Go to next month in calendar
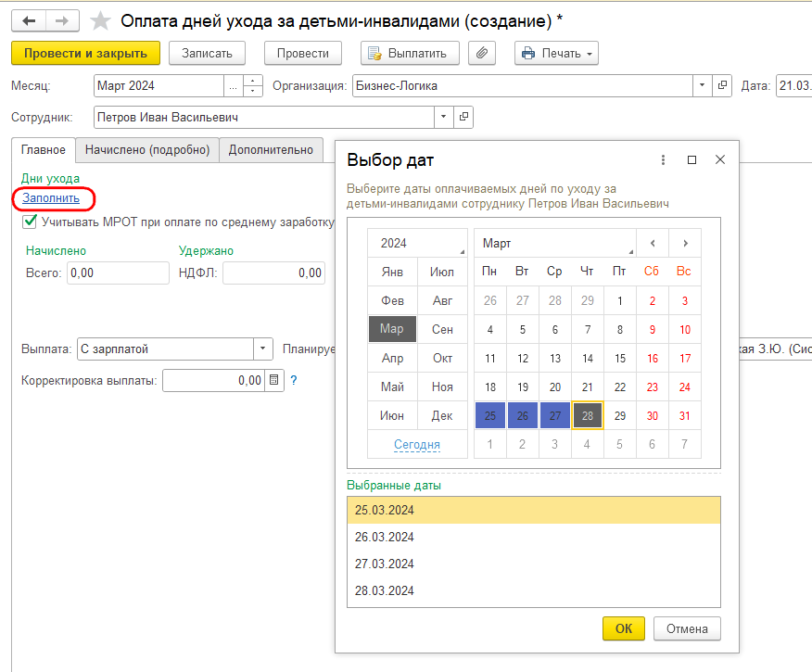 tap(685, 243)
